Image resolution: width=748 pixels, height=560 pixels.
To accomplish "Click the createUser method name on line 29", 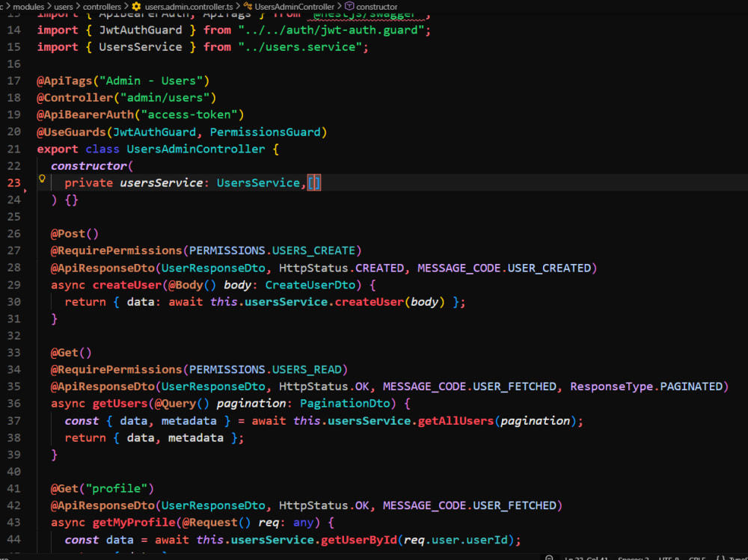I will tap(127, 285).
